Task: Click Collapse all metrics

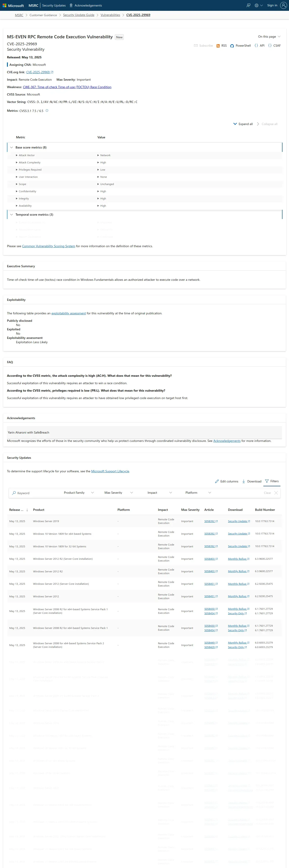Action: point(267,124)
